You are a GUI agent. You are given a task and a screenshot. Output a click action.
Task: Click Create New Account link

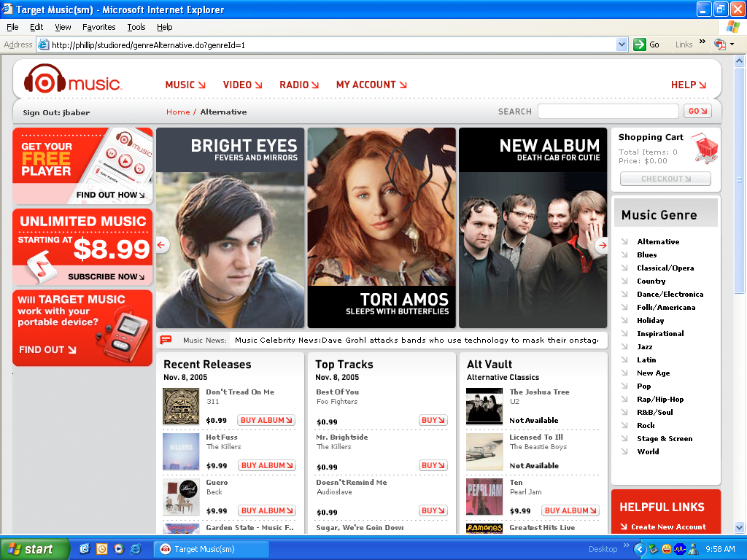668,526
